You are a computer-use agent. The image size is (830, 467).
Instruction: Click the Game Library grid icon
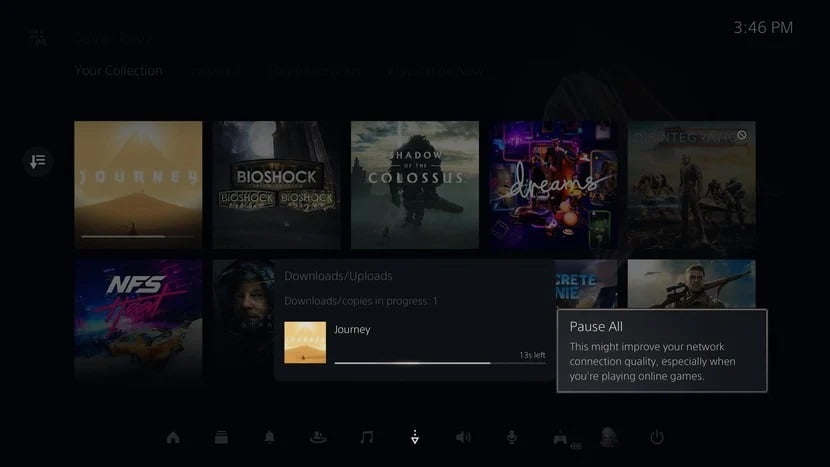pyautogui.click(x=38, y=38)
